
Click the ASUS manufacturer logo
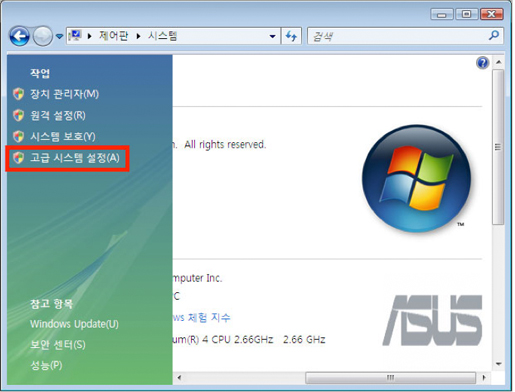point(432,320)
